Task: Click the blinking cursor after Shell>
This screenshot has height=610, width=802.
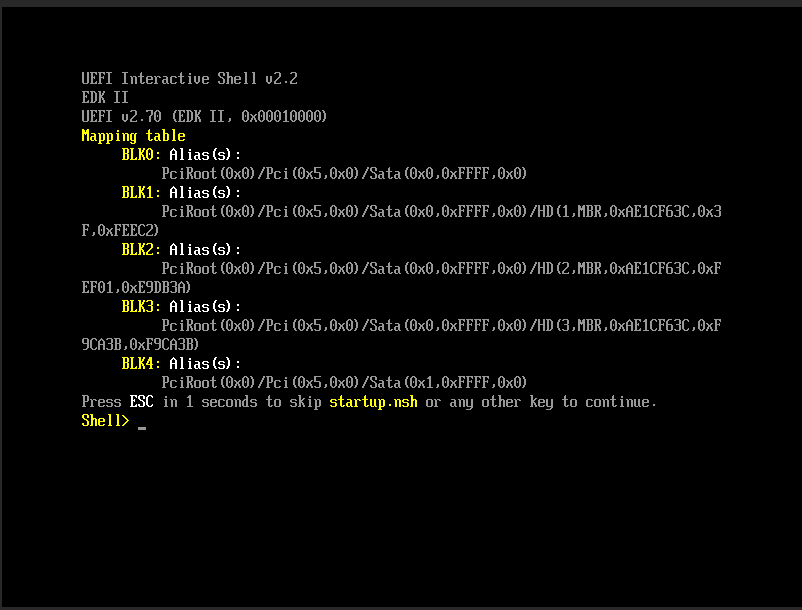Action: [142, 427]
